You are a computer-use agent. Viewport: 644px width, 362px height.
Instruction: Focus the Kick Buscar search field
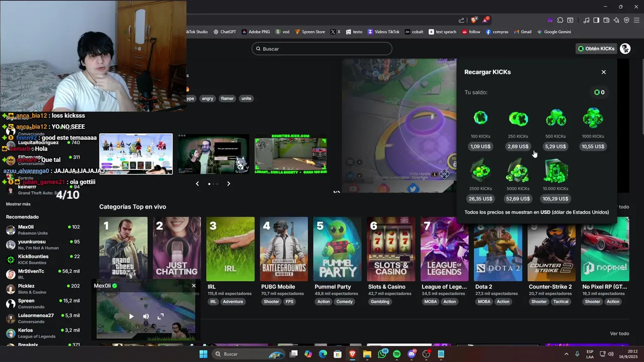pyautogui.click(x=322, y=49)
